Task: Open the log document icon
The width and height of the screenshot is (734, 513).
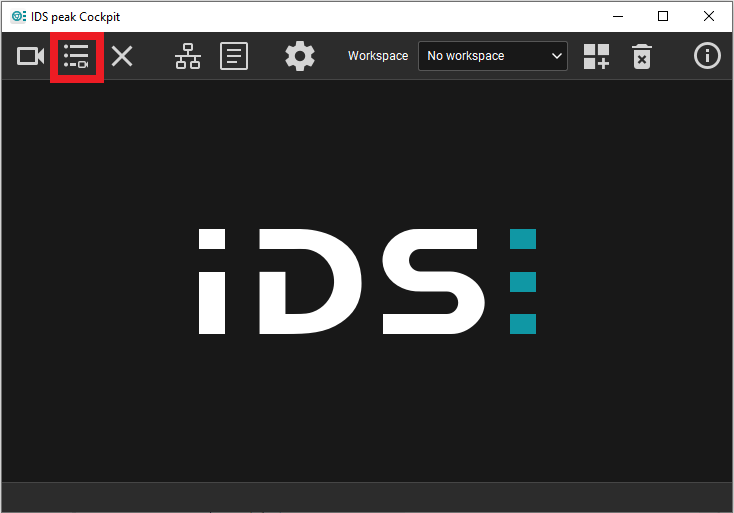Action: point(234,56)
